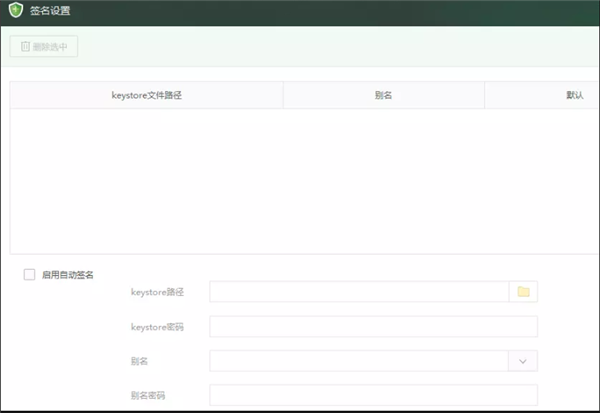Select the 别名 column header
This screenshot has height=413, width=600.
pos(383,96)
